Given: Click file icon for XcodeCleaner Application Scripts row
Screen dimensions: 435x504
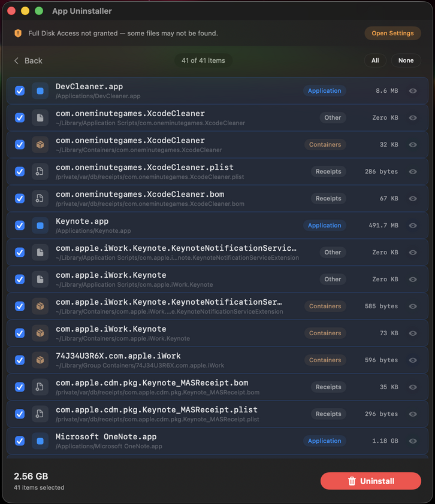Looking at the screenshot, I should point(40,118).
